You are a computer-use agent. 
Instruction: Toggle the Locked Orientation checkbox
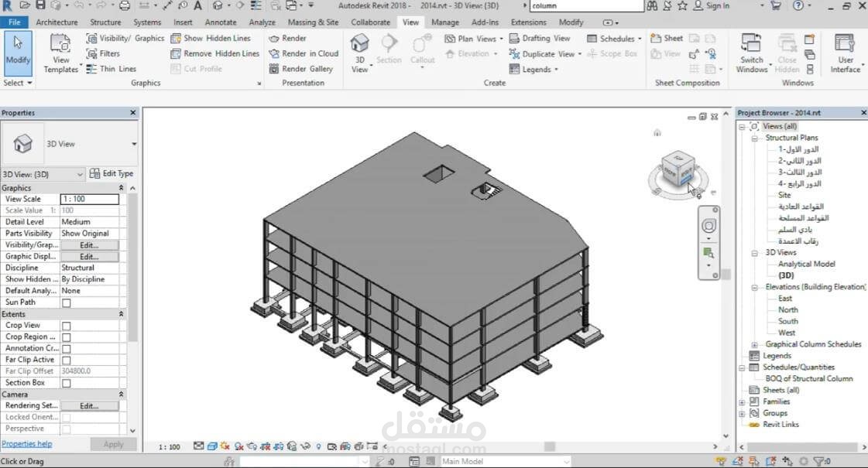click(67, 418)
